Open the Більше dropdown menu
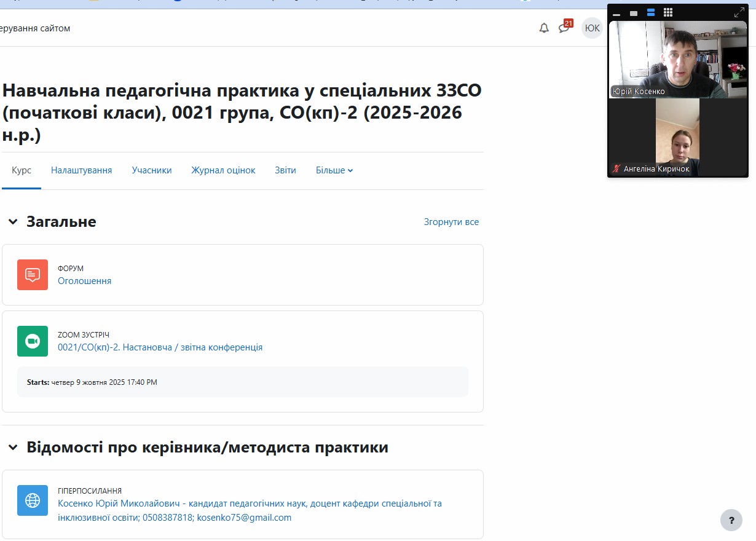Image resolution: width=756 pixels, height=541 pixels. pyautogui.click(x=334, y=170)
